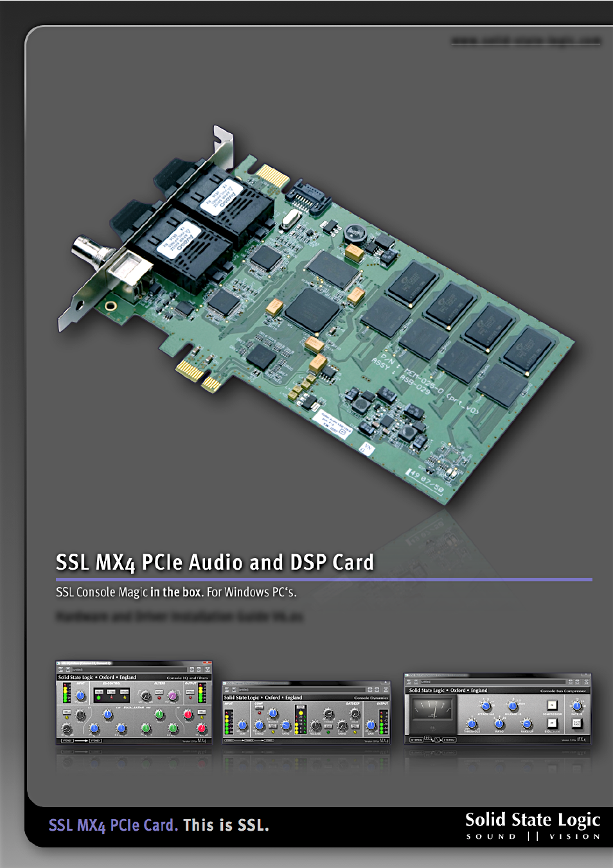
Task: Click the black high-pass filter knob
Action: click(x=146, y=696)
